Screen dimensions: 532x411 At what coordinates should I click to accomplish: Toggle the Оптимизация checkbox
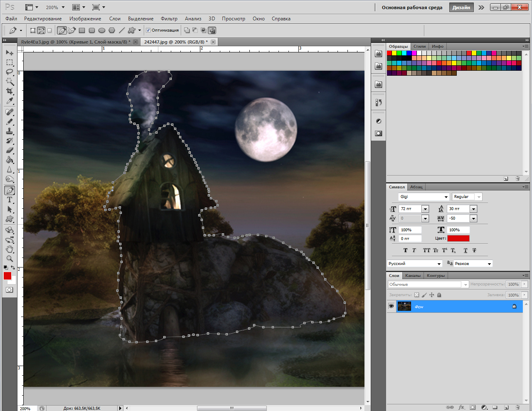148,30
